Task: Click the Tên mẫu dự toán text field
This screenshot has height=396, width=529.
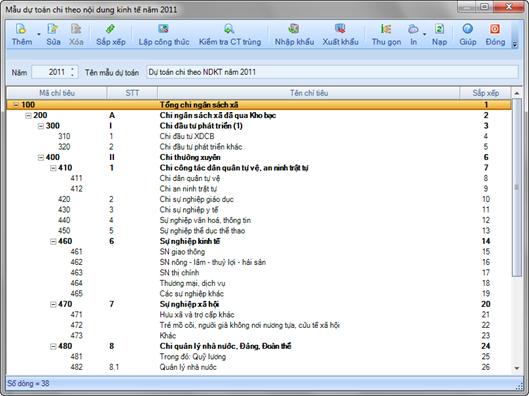Action: click(332, 72)
